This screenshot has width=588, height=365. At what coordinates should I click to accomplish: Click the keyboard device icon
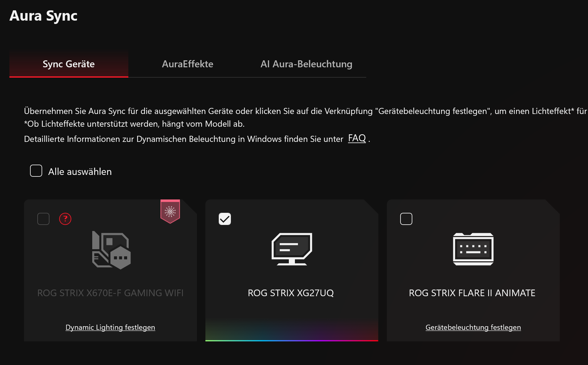tap(473, 249)
